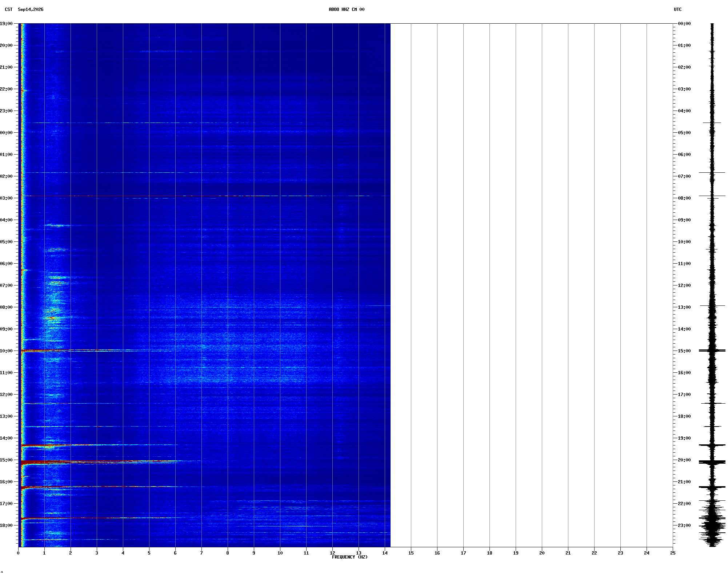The height and width of the screenshot is (576, 728).
Task: Click the 10:00 CST time marker
Action: (x=6, y=351)
